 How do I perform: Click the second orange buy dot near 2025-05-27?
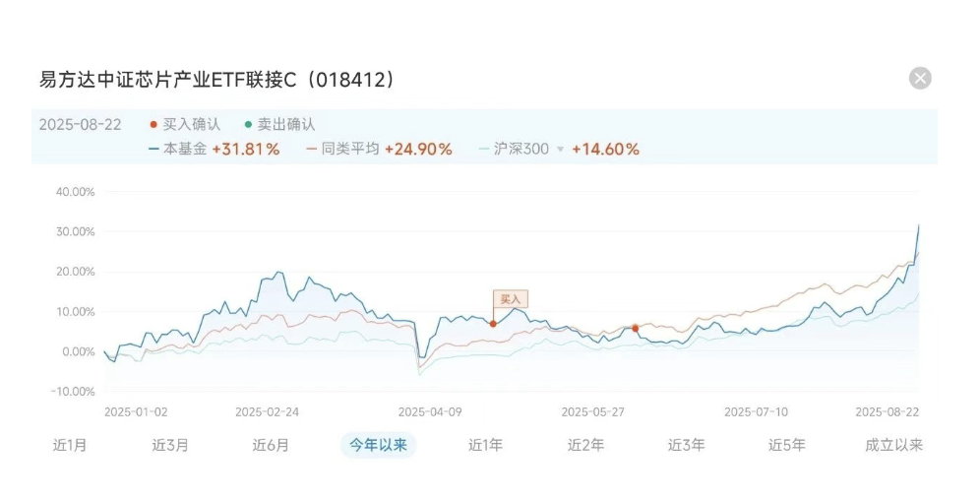tap(635, 328)
